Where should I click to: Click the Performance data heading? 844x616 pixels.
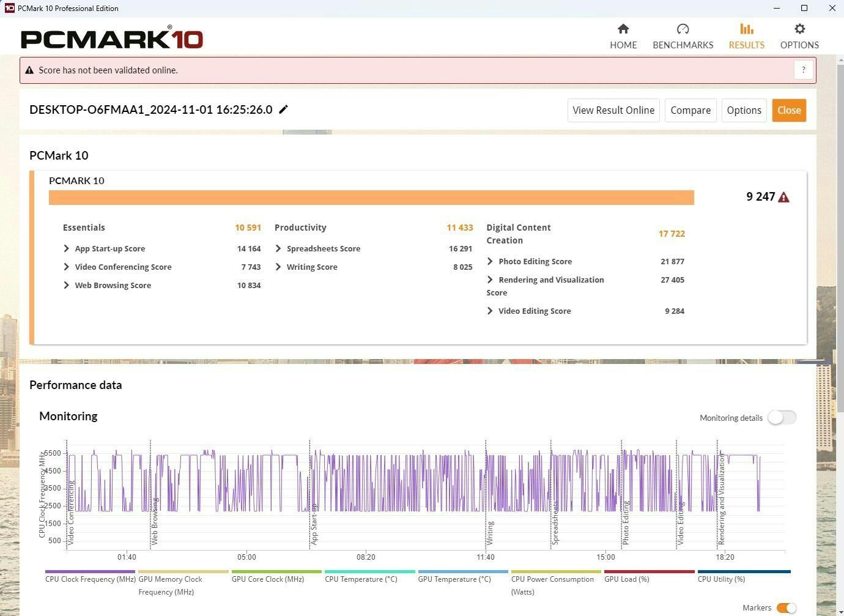(x=76, y=385)
